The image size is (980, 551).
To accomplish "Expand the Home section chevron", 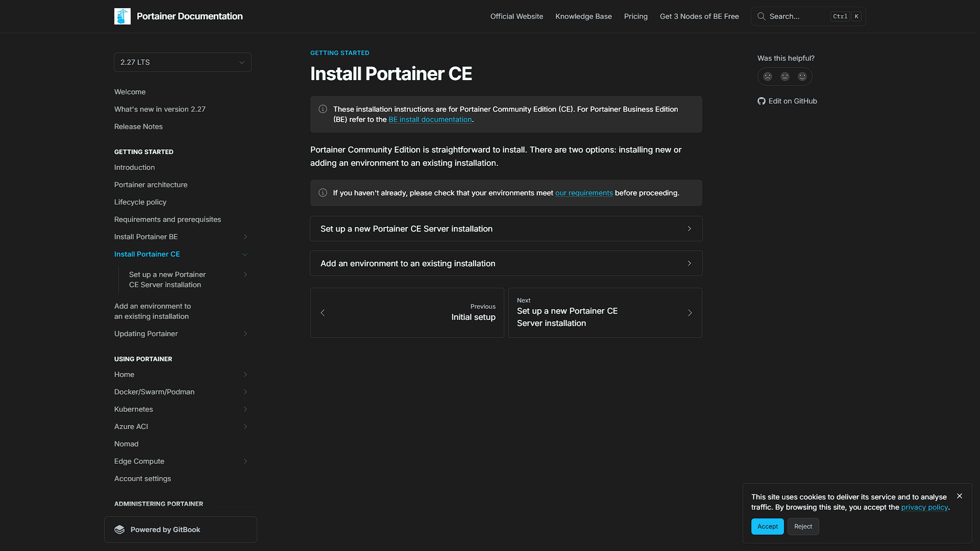I will 245,374.
